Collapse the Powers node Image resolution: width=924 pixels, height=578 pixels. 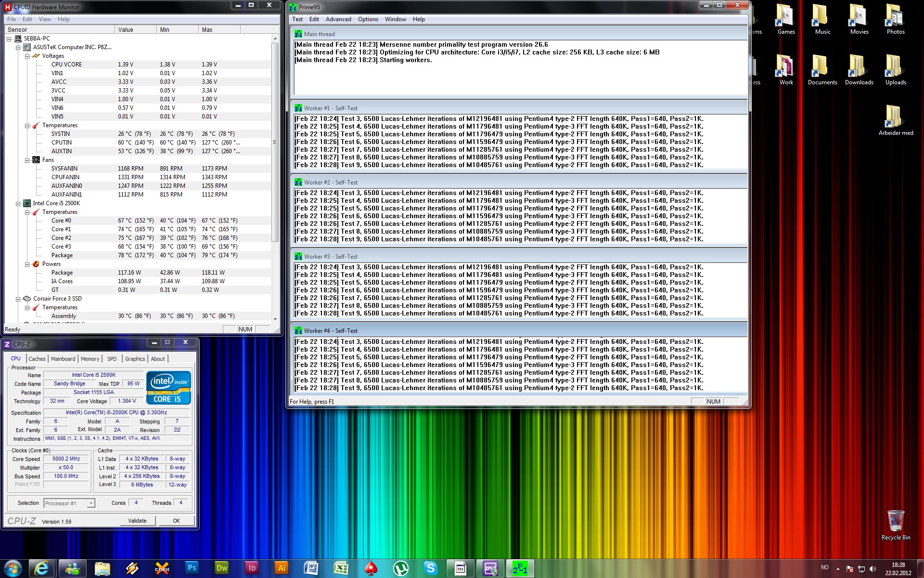click(x=27, y=264)
